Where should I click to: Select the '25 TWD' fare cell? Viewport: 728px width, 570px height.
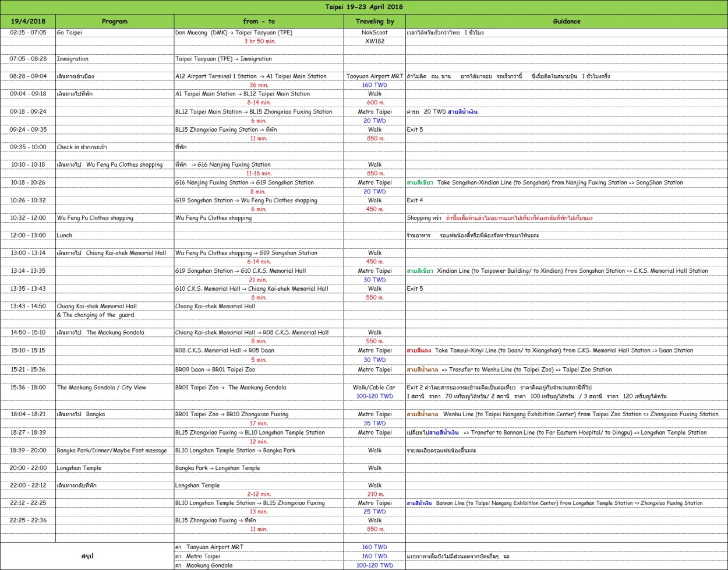pos(374,512)
